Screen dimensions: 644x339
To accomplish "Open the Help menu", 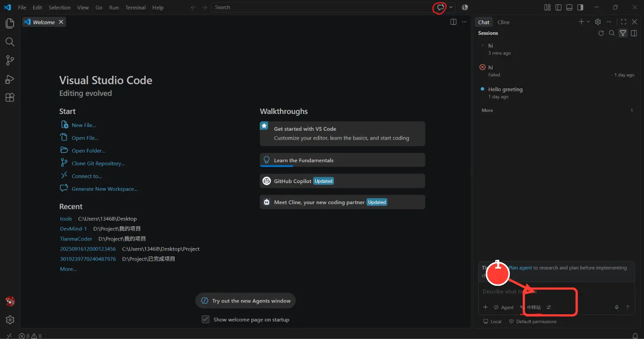I will click(x=158, y=7).
